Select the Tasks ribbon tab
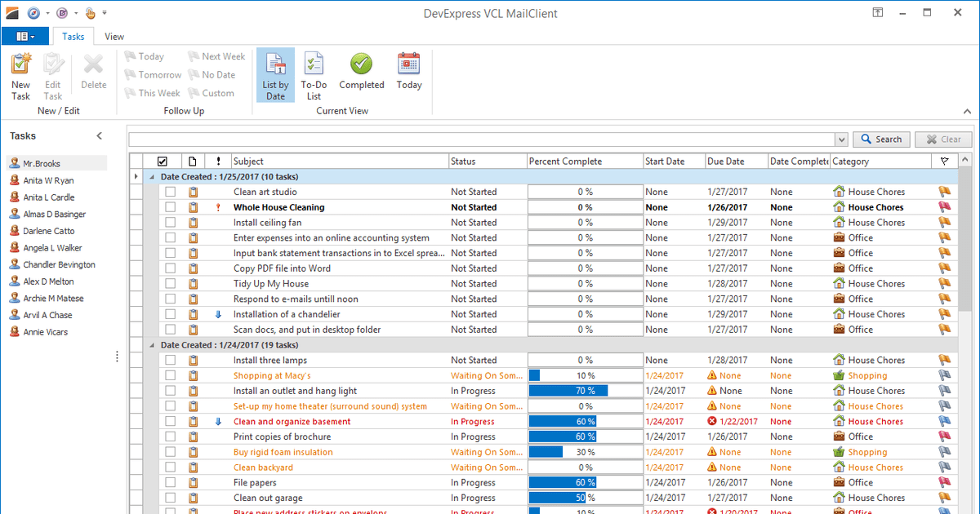The height and width of the screenshot is (514, 980). click(x=73, y=37)
